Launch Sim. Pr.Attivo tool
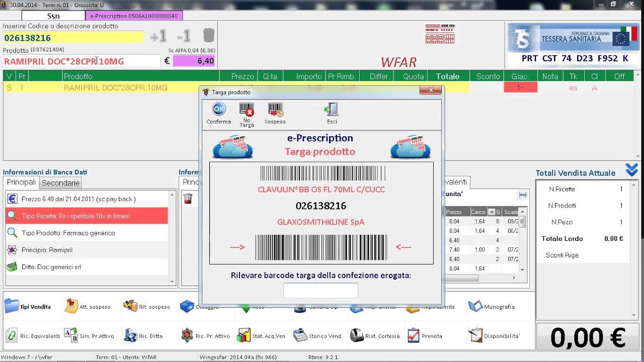The width and height of the screenshot is (644, 362). 89,335
